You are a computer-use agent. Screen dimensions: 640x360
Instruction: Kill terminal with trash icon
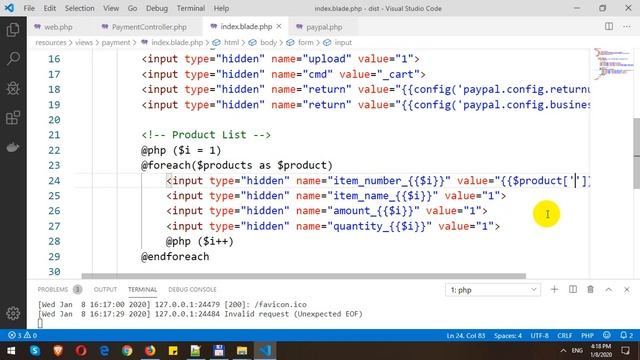[590, 289]
